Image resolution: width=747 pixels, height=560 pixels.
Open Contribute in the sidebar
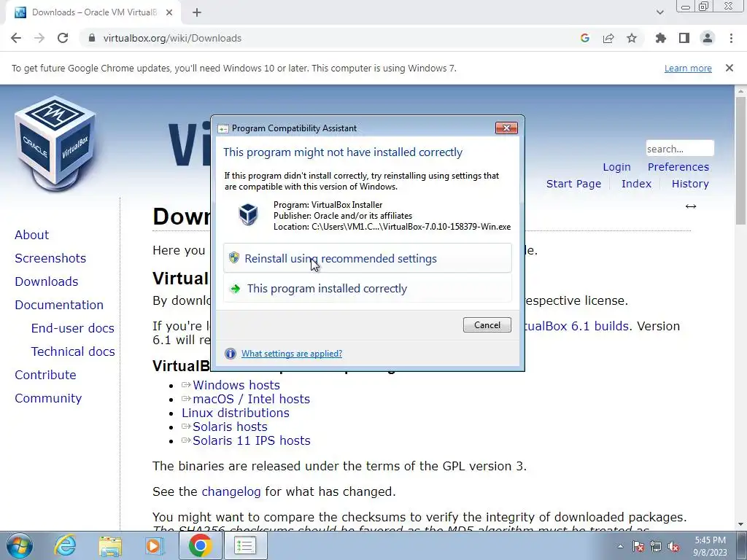point(45,375)
